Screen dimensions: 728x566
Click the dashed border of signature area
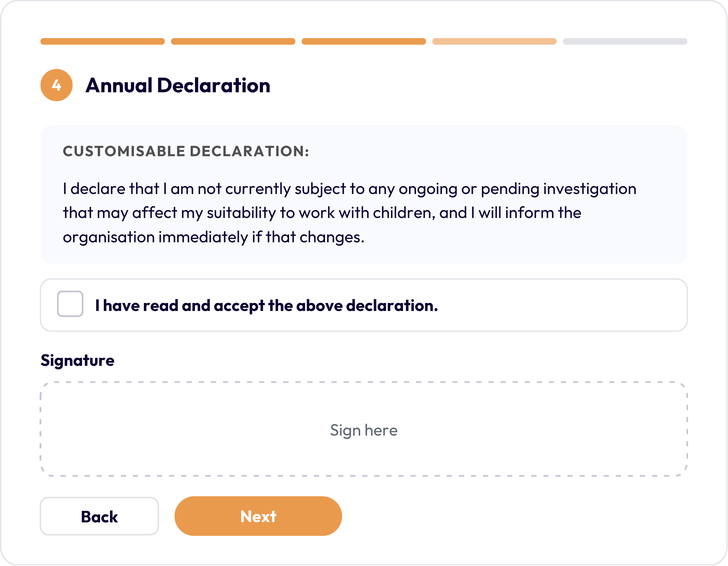tap(364, 382)
